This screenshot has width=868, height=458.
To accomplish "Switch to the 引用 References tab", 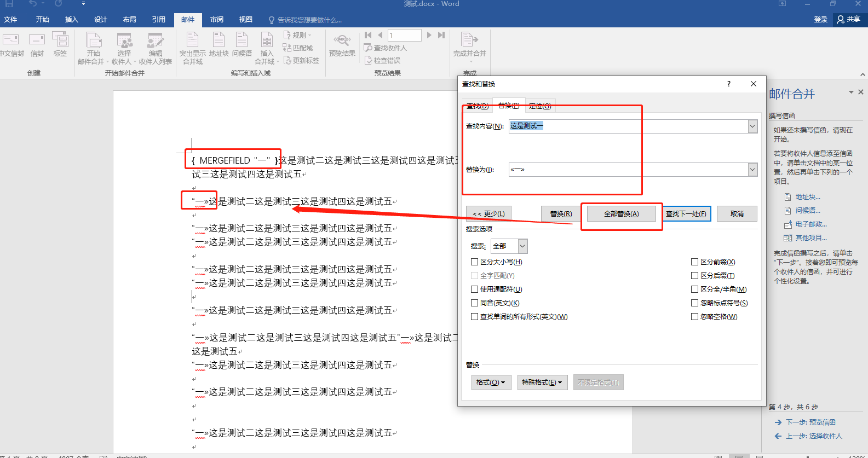I will point(158,20).
